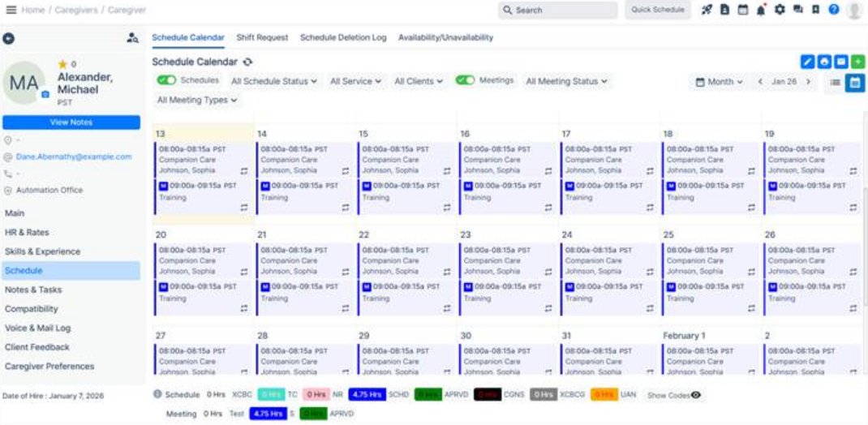Viewport: 868px width, 425px height.
Task: Click the search caregiver person icon
Action: point(133,37)
